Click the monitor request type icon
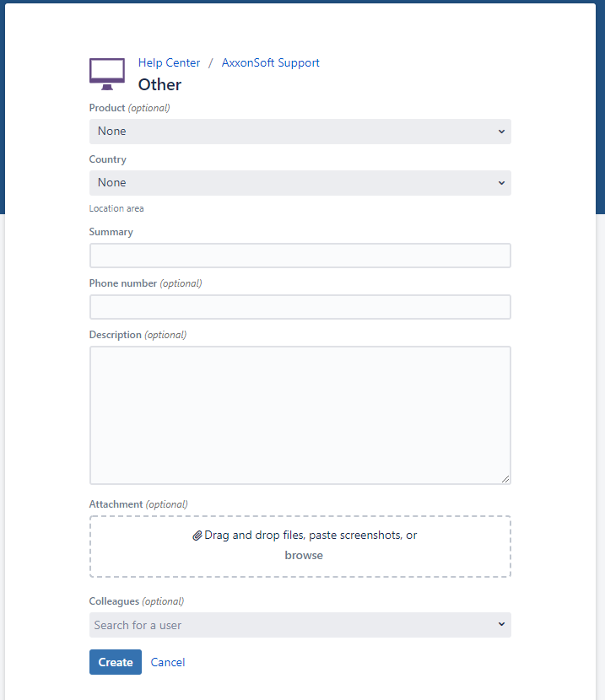 107,74
